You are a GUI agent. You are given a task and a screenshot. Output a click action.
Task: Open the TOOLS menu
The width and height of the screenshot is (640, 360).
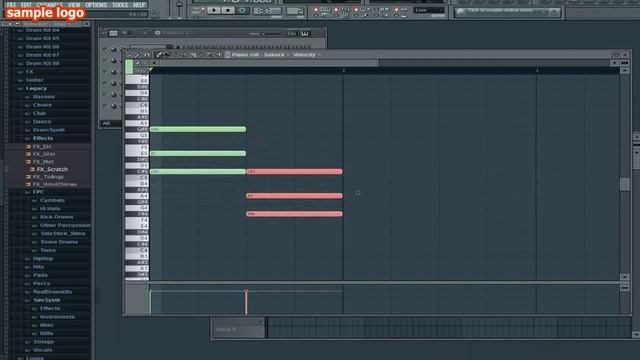click(x=120, y=5)
